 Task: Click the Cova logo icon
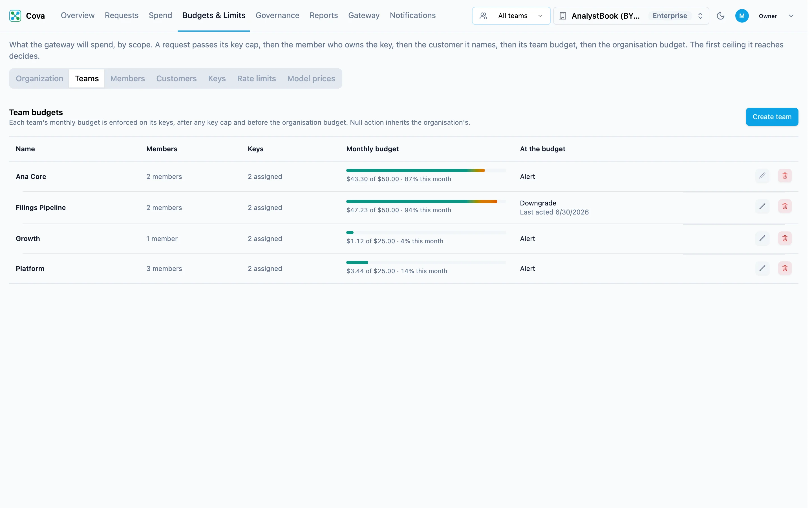pyautogui.click(x=15, y=16)
